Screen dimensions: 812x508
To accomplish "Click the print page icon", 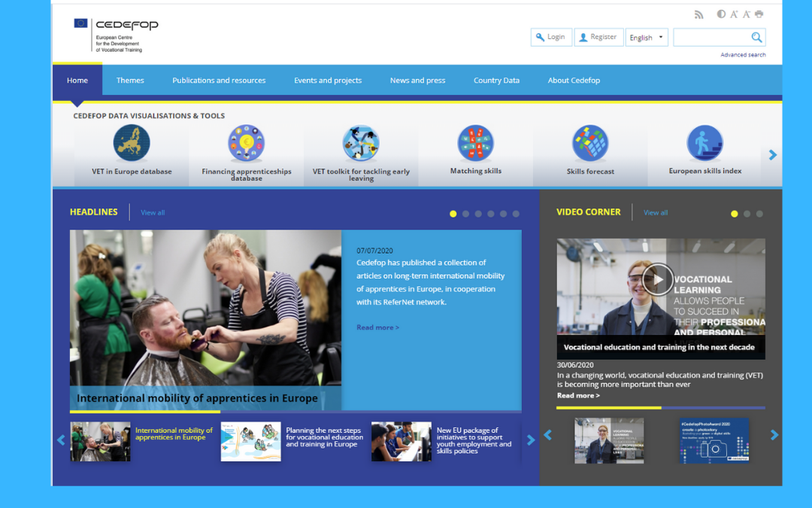I will (x=759, y=14).
